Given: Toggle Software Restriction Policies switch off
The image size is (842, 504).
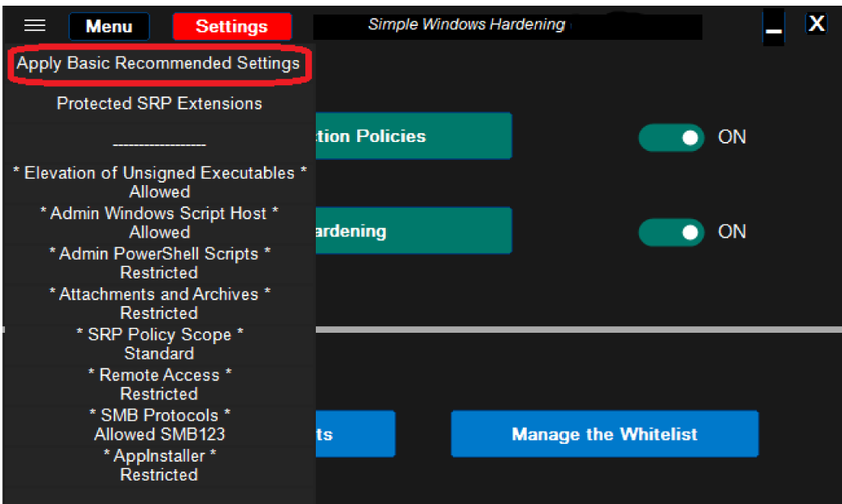Looking at the screenshot, I should tap(671, 137).
